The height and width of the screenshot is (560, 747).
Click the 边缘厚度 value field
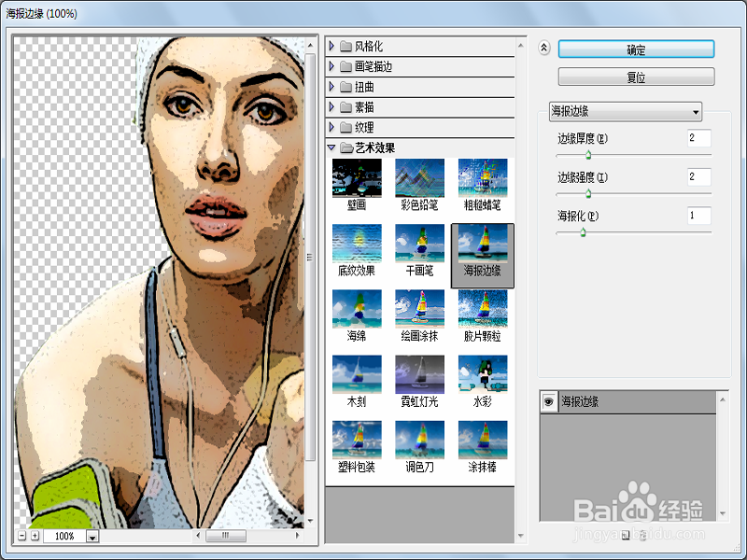coord(698,138)
